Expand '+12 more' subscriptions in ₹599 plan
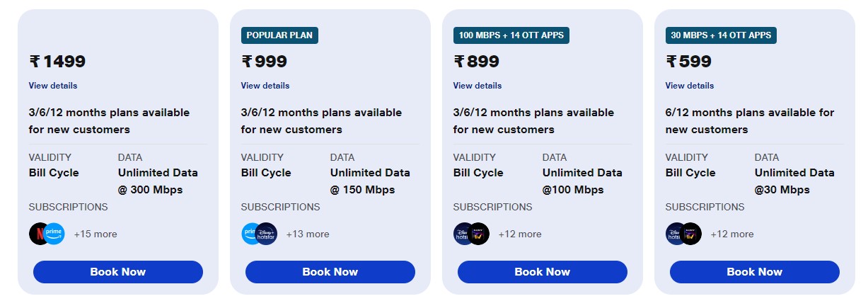 [732, 234]
